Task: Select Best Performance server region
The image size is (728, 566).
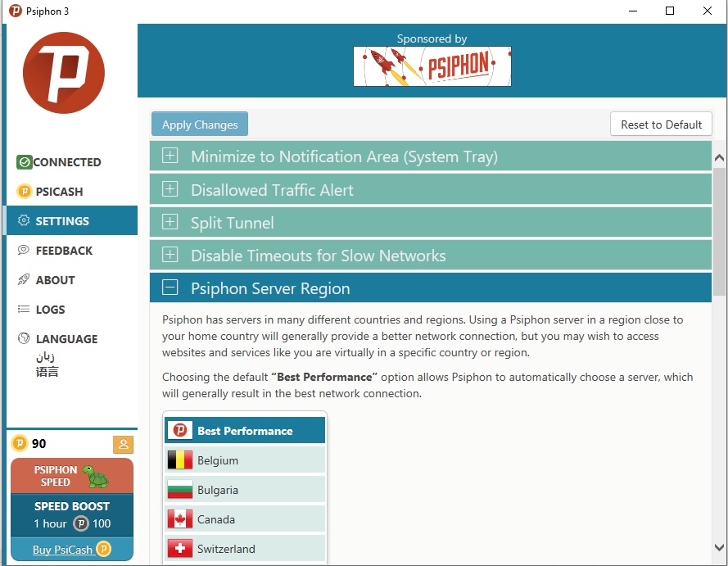Action: (245, 430)
